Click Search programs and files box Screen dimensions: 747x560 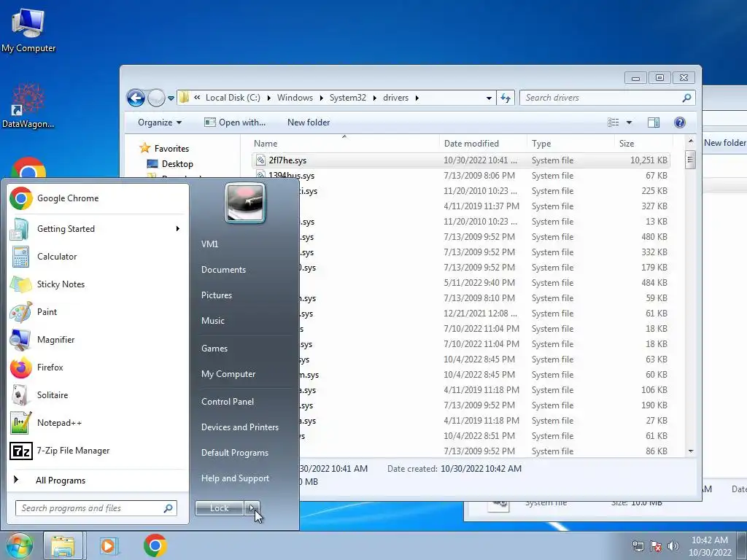coord(96,508)
